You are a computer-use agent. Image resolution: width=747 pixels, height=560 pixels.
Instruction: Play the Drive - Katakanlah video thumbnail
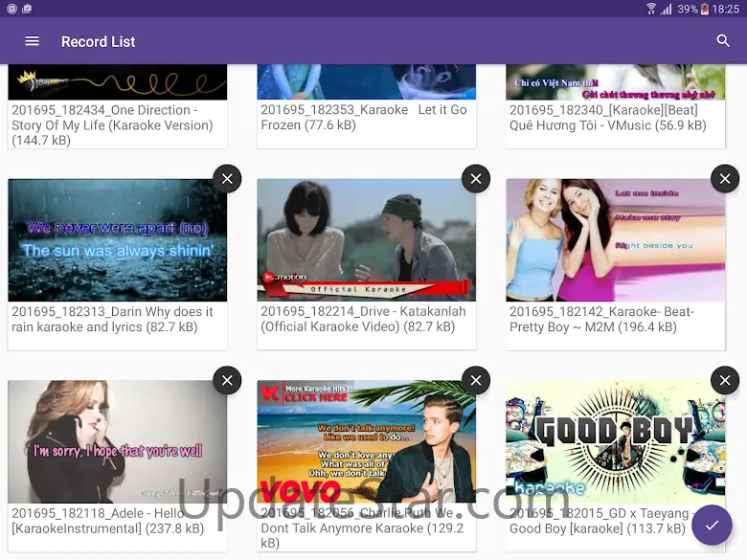[x=366, y=240]
